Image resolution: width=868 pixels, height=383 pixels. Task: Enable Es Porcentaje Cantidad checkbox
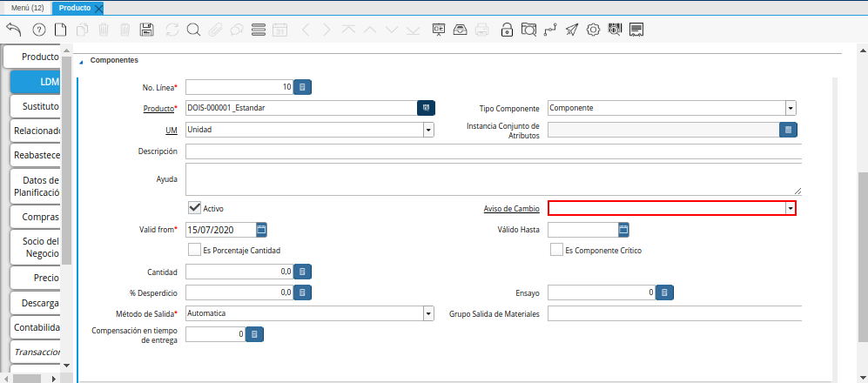pos(195,250)
